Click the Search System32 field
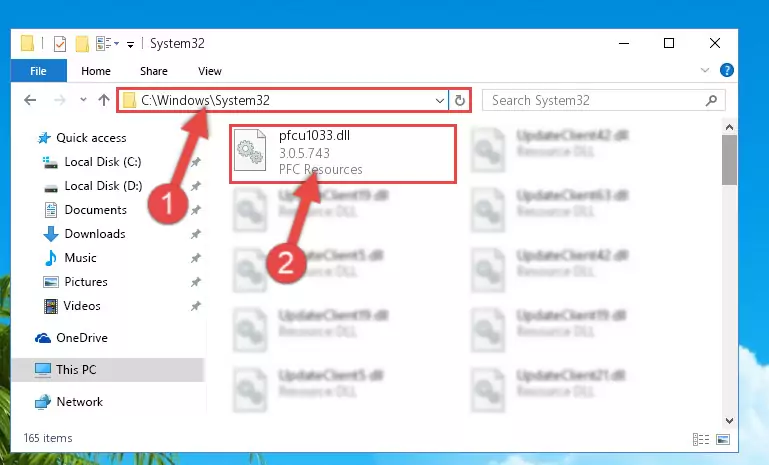This screenshot has height=465, width=769. (604, 101)
